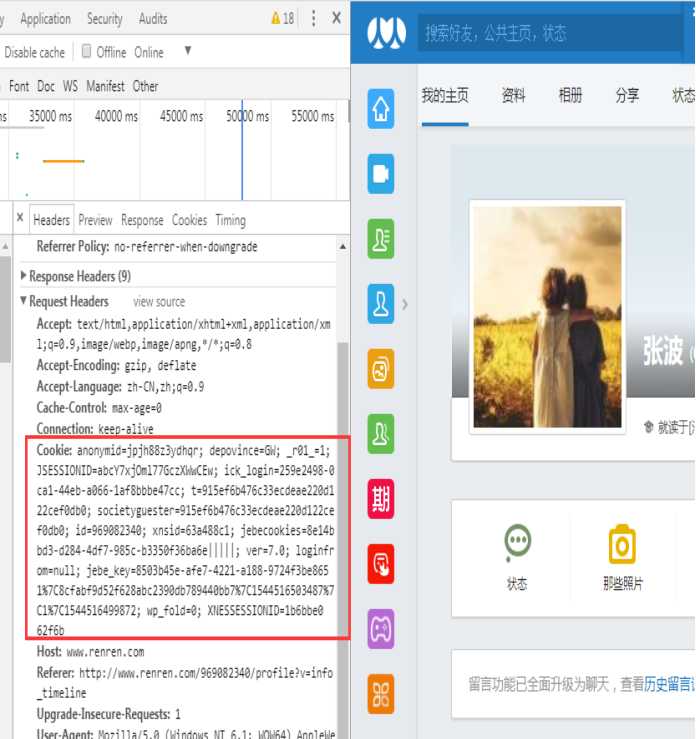
Task: Click the 张波 profile name
Action: point(663,351)
